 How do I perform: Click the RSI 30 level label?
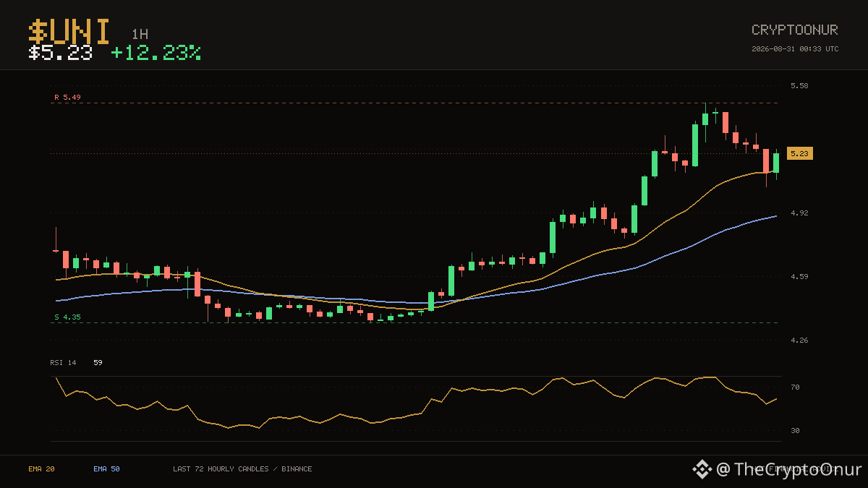pyautogui.click(x=795, y=430)
